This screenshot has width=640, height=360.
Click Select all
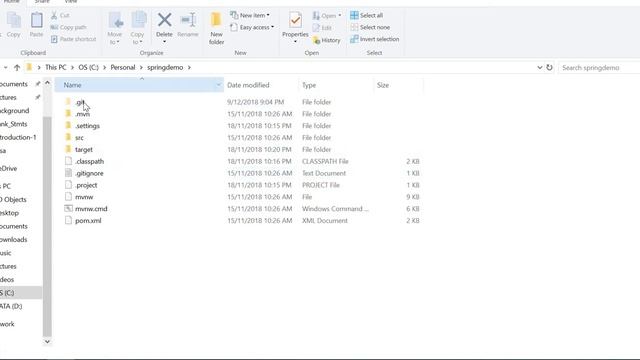coord(367,16)
